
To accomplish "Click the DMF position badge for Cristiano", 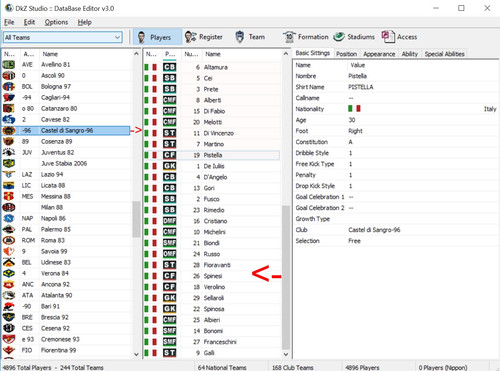I will pos(170,221).
